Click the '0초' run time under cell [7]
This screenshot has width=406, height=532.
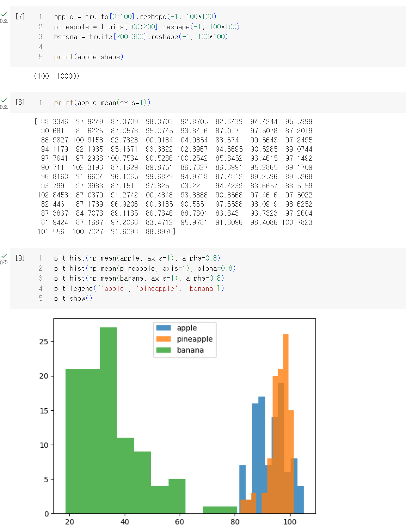[x=4, y=21]
